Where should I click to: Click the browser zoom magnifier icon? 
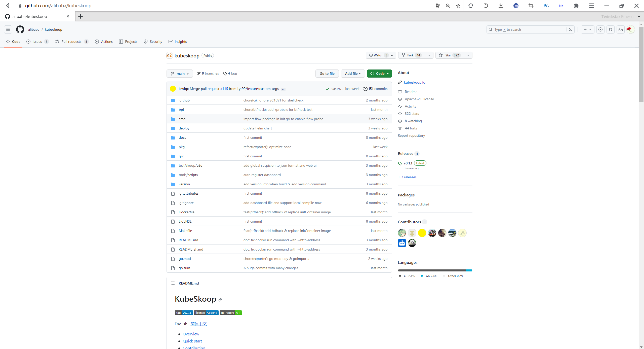[x=448, y=6]
